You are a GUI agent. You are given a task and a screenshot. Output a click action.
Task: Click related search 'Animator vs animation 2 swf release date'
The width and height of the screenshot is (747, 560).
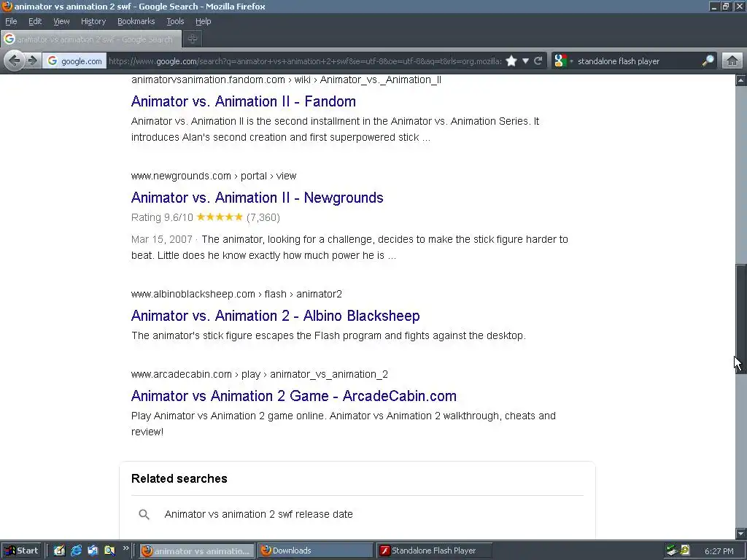click(259, 514)
